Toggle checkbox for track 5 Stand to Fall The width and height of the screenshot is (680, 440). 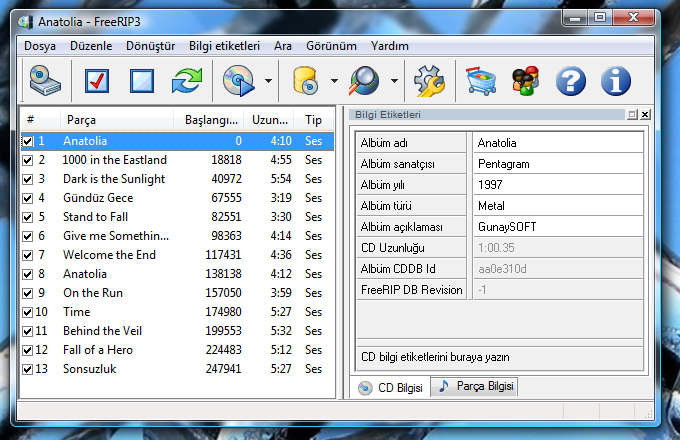point(28,217)
